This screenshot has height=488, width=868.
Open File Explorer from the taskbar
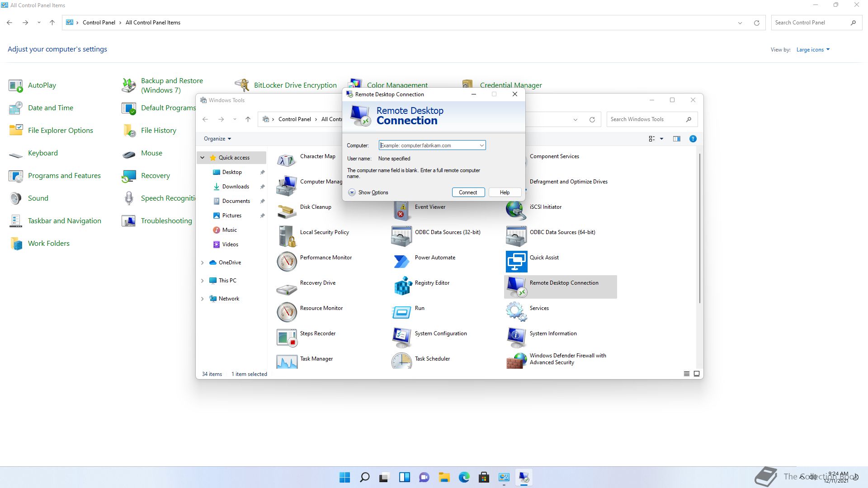tap(444, 477)
